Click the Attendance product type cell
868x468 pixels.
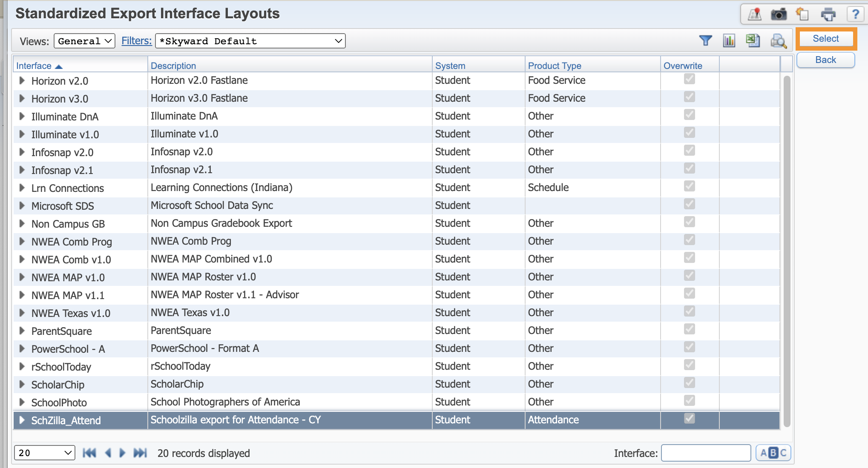point(553,420)
